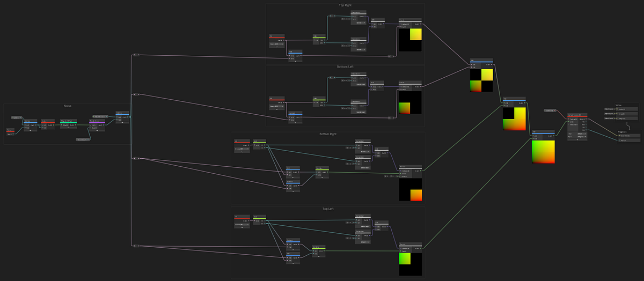Select the And node in Top Right group
This screenshot has width=644, height=281.
[x=378, y=23]
